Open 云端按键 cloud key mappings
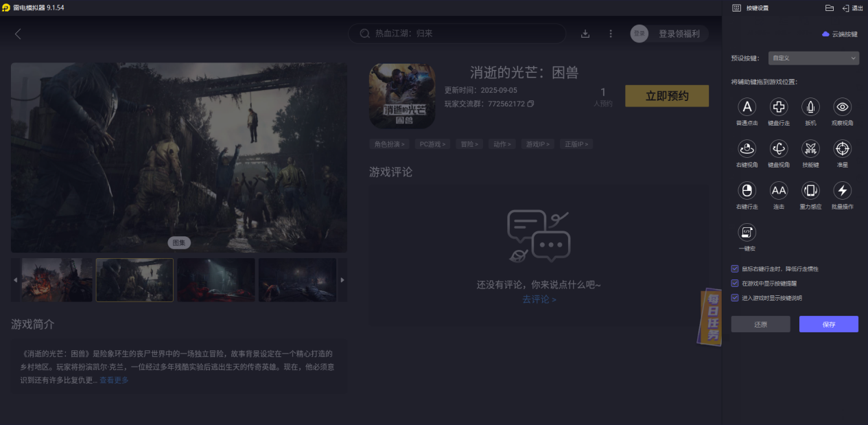The height and width of the screenshot is (425, 868). click(x=840, y=34)
